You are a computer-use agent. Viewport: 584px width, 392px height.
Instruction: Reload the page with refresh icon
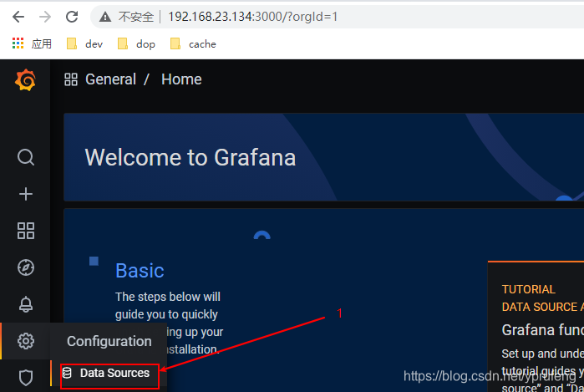[72, 17]
